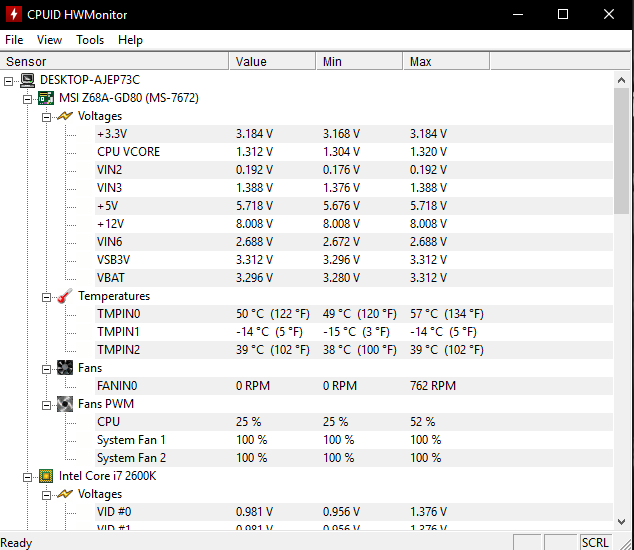Click the CPUID HWMonitor lightning app icon
The image size is (634, 550).
point(14,15)
